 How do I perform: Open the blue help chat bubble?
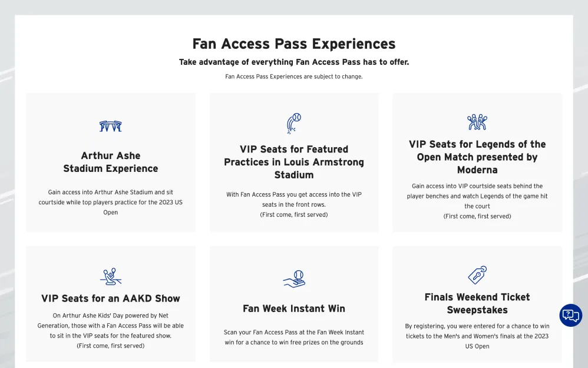point(571,315)
